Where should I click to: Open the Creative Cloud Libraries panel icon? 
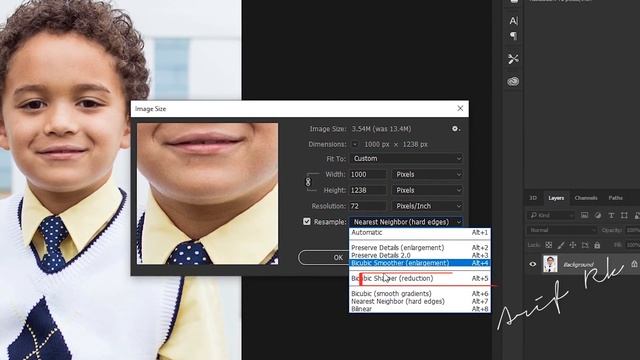[513, 81]
